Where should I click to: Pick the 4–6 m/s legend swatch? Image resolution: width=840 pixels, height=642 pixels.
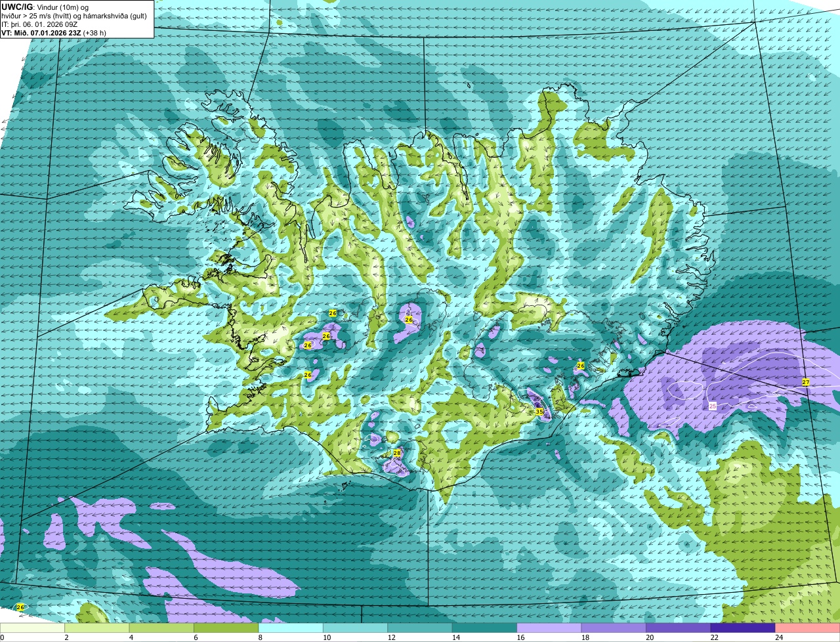coord(161,628)
